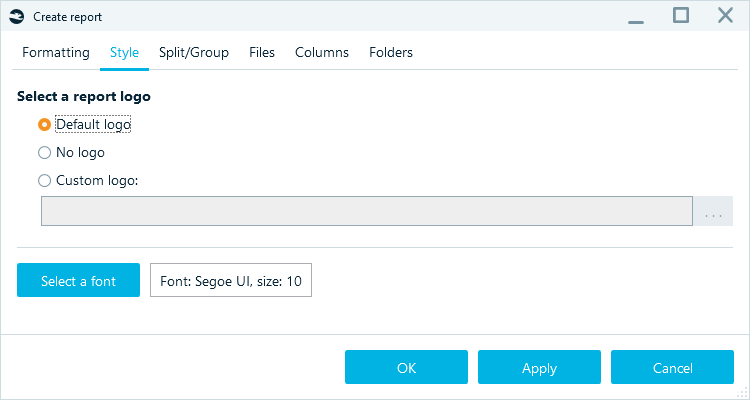This screenshot has width=750, height=400.
Task: Confirm with the OK button
Action: [406, 367]
